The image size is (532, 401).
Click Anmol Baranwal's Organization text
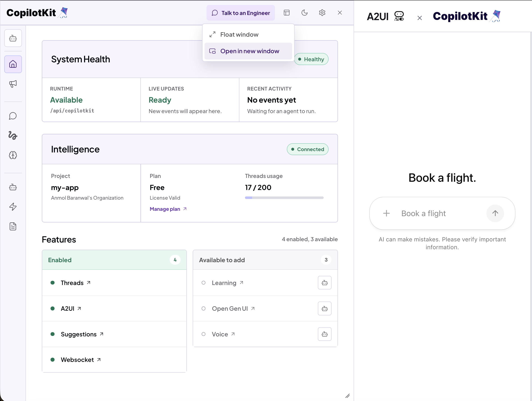87,198
